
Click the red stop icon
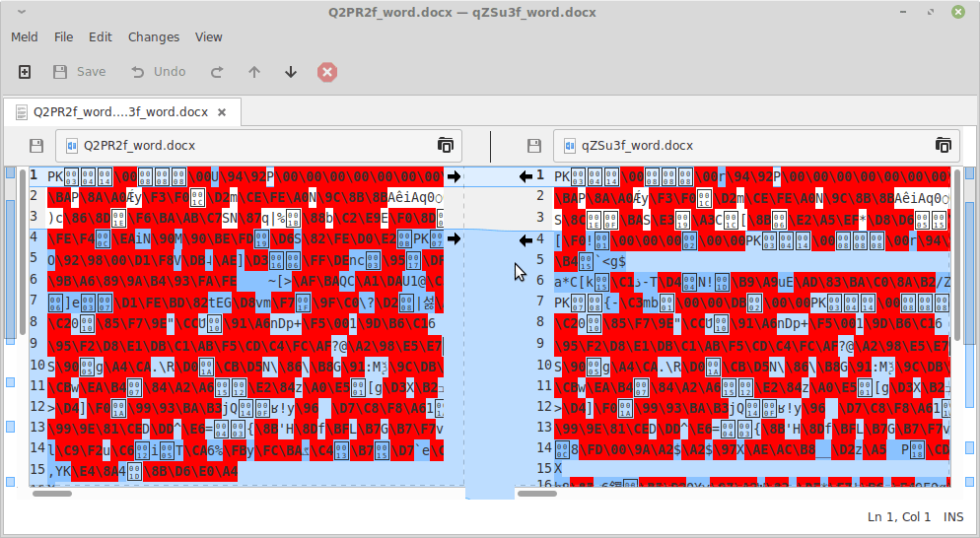point(327,72)
